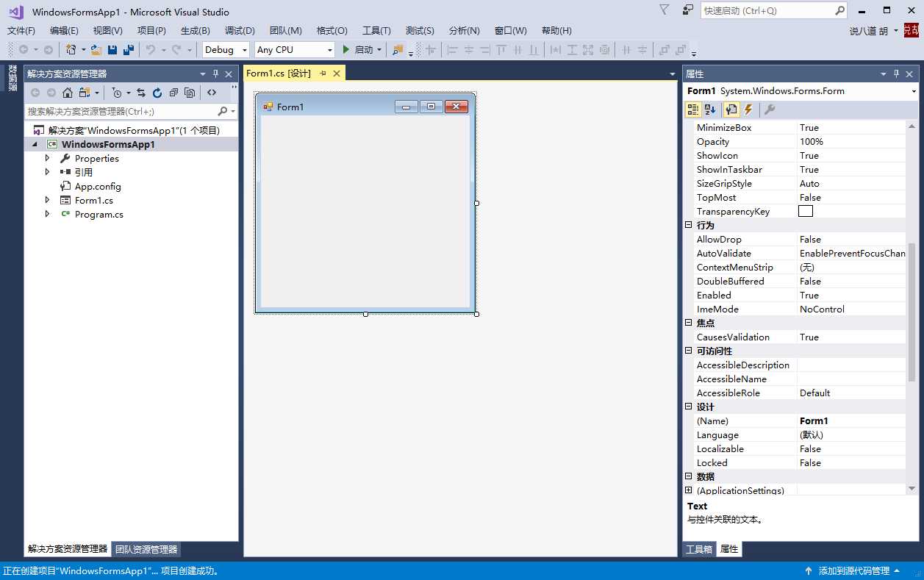Open the start button dropdown arrow
Screen dimensions: 924x580
(379, 49)
